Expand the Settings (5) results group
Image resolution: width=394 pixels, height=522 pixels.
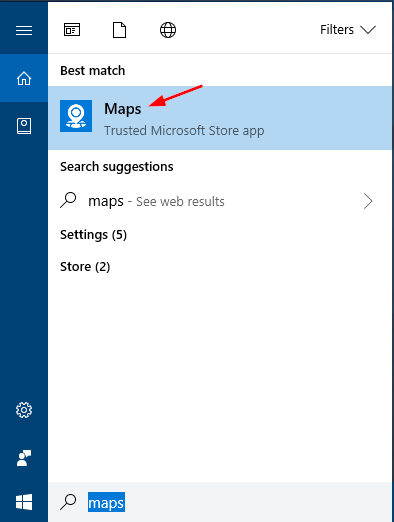coord(93,235)
